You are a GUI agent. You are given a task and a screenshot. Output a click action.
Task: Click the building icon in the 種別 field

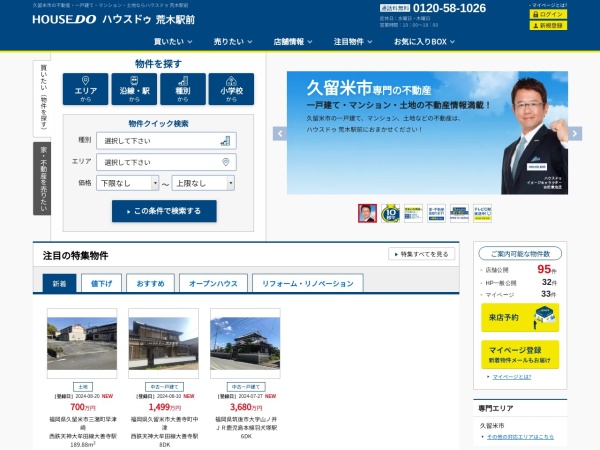coord(225,141)
